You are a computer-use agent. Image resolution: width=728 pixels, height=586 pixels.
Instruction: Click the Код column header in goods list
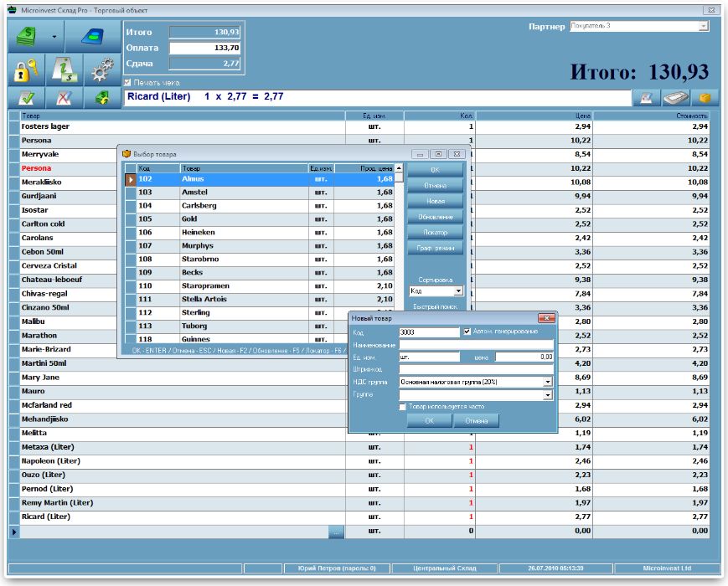pos(157,168)
